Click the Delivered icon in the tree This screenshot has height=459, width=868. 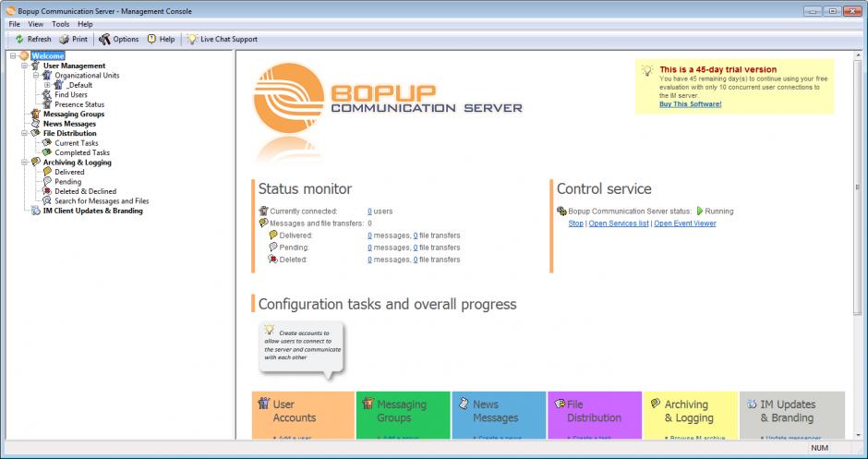pyautogui.click(x=47, y=172)
